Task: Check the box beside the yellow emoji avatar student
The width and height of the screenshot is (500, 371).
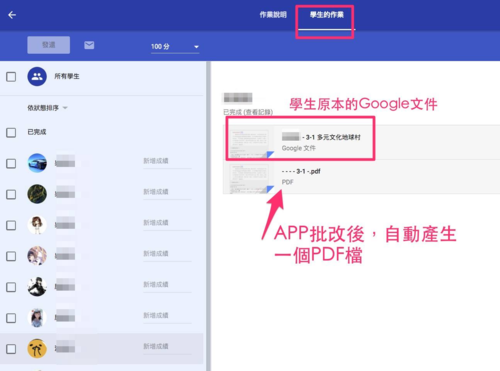Action: tap(11, 349)
